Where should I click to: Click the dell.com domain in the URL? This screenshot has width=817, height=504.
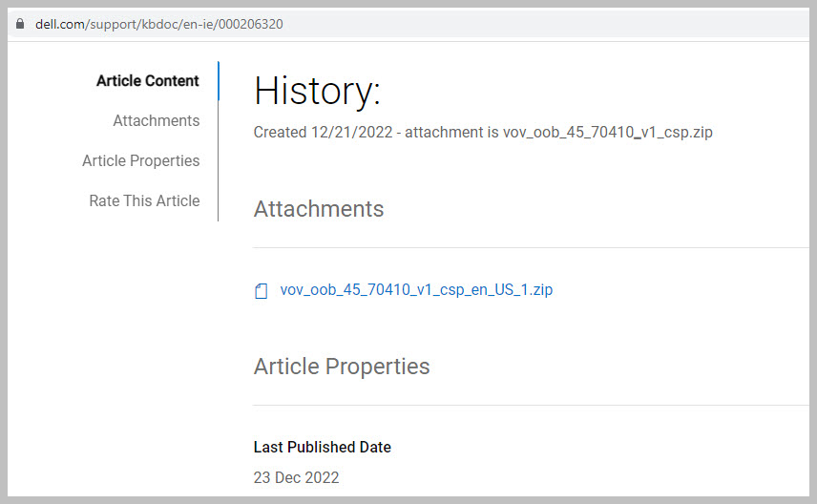click(x=60, y=24)
